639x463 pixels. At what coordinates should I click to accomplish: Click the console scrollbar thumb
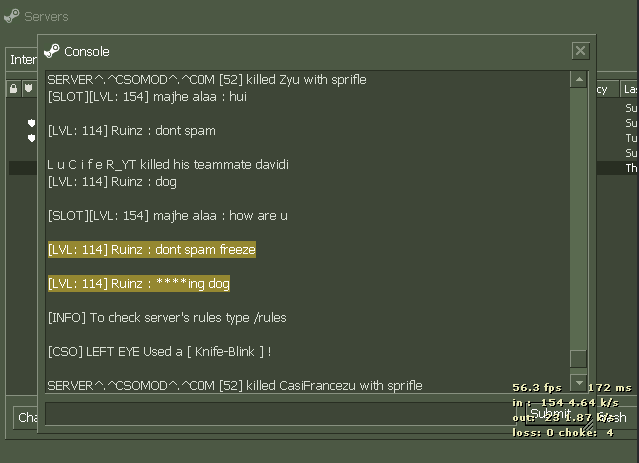click(x=578, y=359)
